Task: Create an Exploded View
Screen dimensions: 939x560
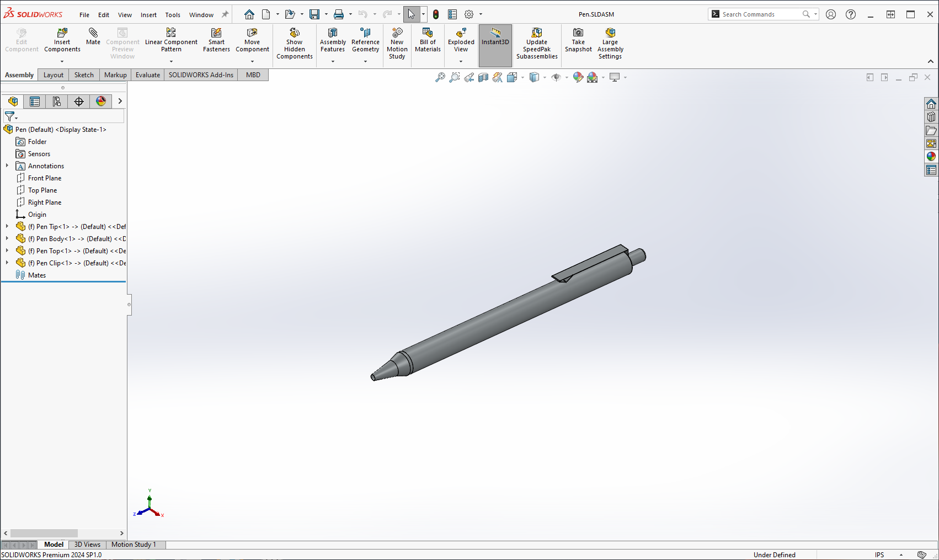Action: [461, 40]
